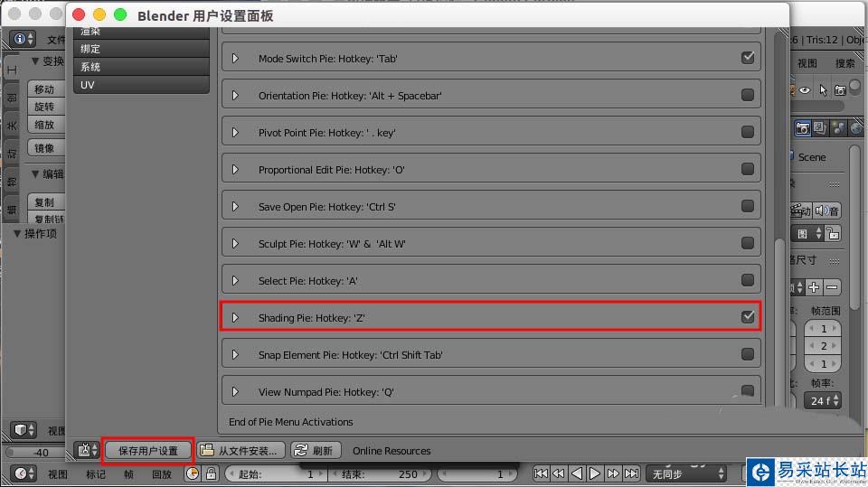This screenshot has height=487, width=868.
Task: Enable Proportional Edit Pie checkbox
Action: pos(748,169)
